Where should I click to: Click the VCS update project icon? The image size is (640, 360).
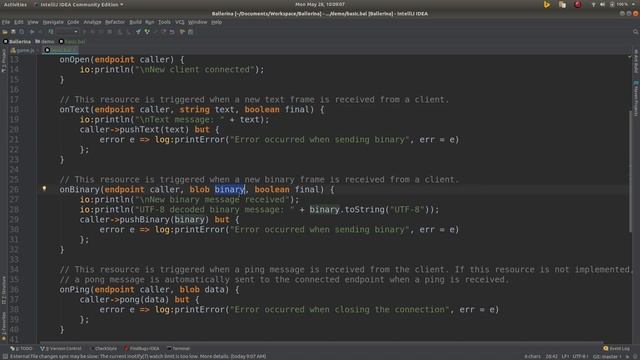point(138,32)
